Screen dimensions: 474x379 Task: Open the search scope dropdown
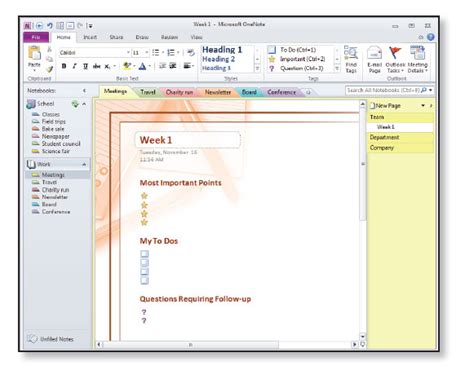click(x=431, y=90)
